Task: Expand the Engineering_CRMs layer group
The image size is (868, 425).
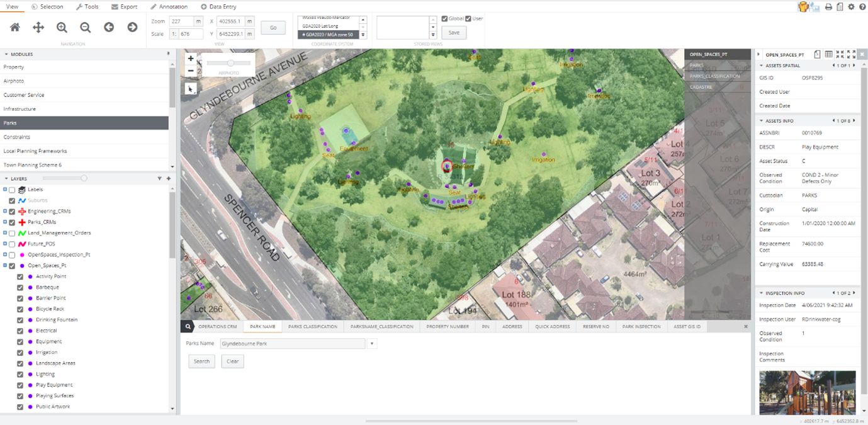Action: tap(5, 212)
